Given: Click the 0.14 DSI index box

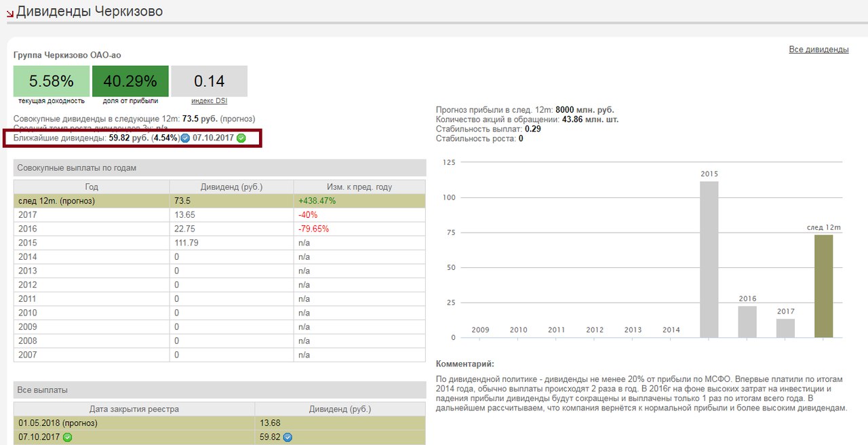Looking at the screenshot, I should coord(209,81).
